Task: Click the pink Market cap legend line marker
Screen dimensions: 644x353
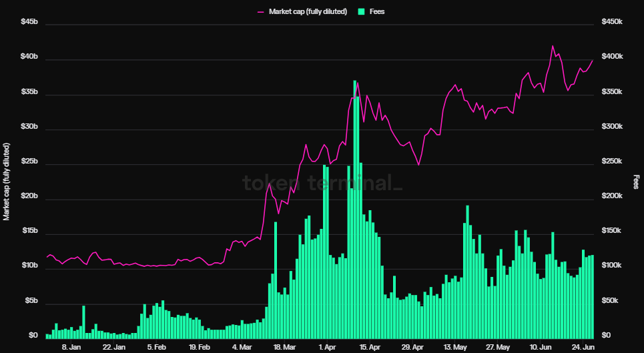Action: [x=261, y=12]
